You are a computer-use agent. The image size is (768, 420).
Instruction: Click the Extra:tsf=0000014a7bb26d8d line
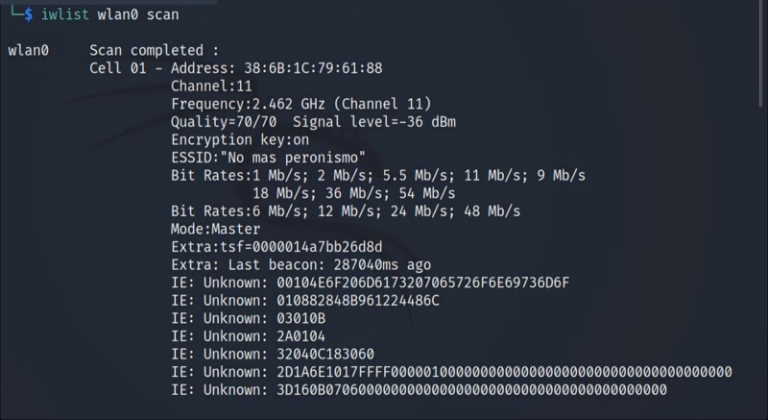276,247
